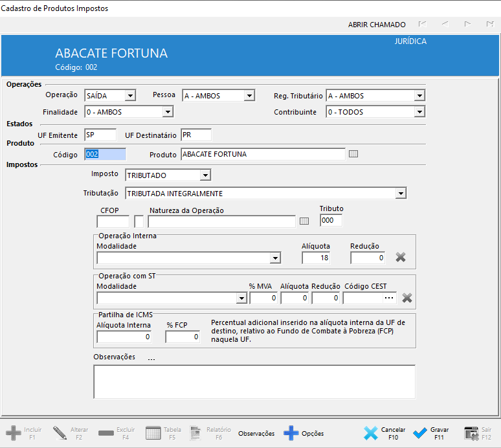Open the Observações ellipsis above the text box
Screen dimensions: 501x448
tap(151, 358)
